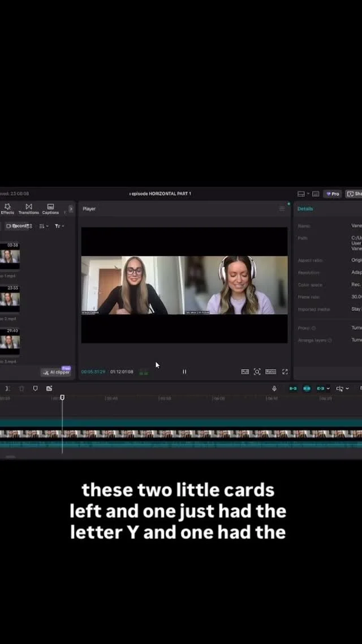This screenshot has width=362, height=644.
Task: Open the Captions tab
Action: coord(50,209)
